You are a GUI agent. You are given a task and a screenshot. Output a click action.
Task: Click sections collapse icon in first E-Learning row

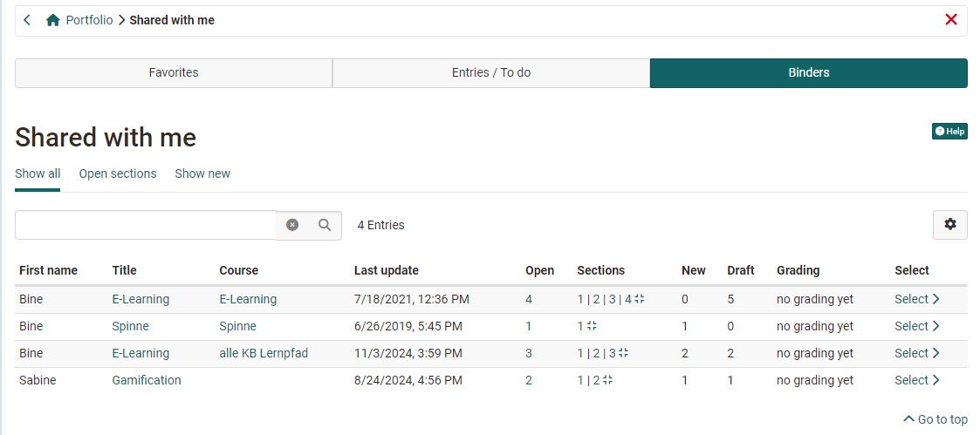coord(640,299)
